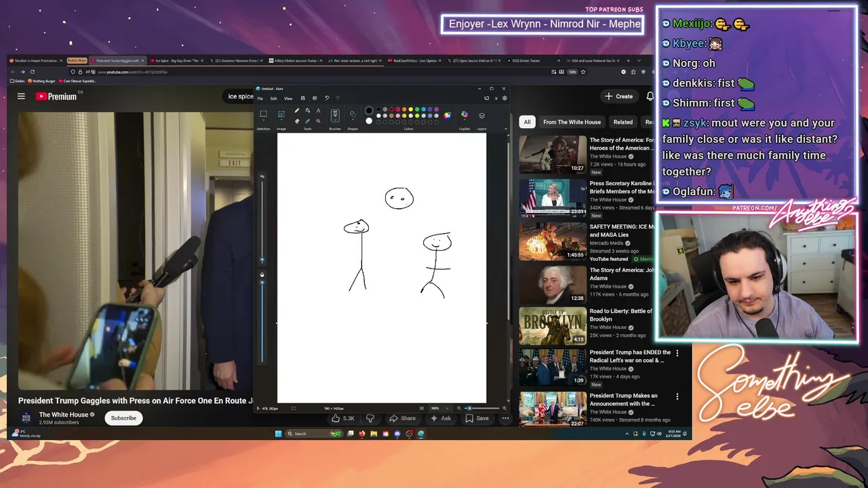Select the Fill bucket tool in Paint
Image resolution: width=868 pixels, height=488 pixels.
click(308, 110)
